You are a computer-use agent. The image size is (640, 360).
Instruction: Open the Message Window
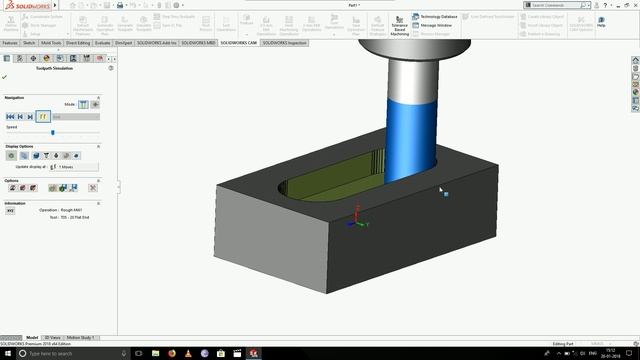tap(432, 25)
